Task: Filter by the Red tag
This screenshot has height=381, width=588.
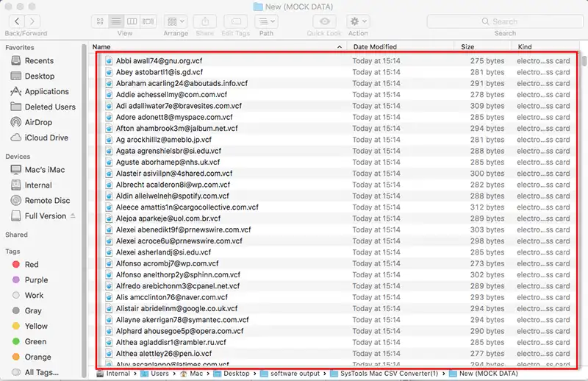Action: [x=32, y=265]
